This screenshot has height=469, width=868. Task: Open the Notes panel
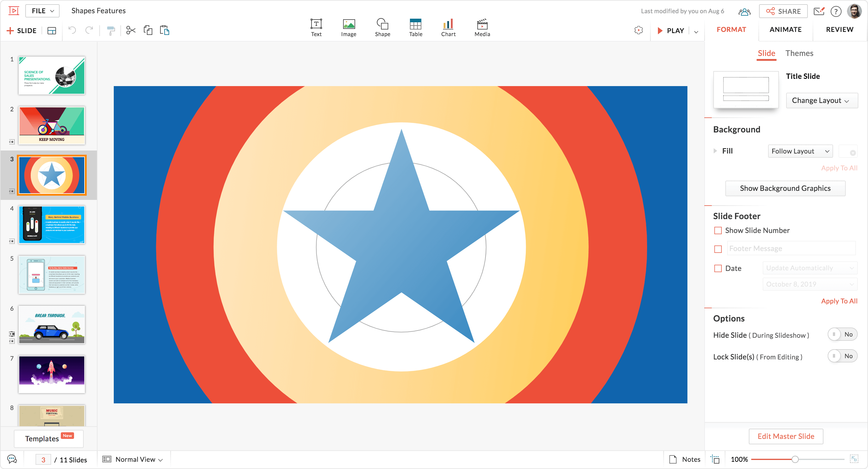coord(685,459)
